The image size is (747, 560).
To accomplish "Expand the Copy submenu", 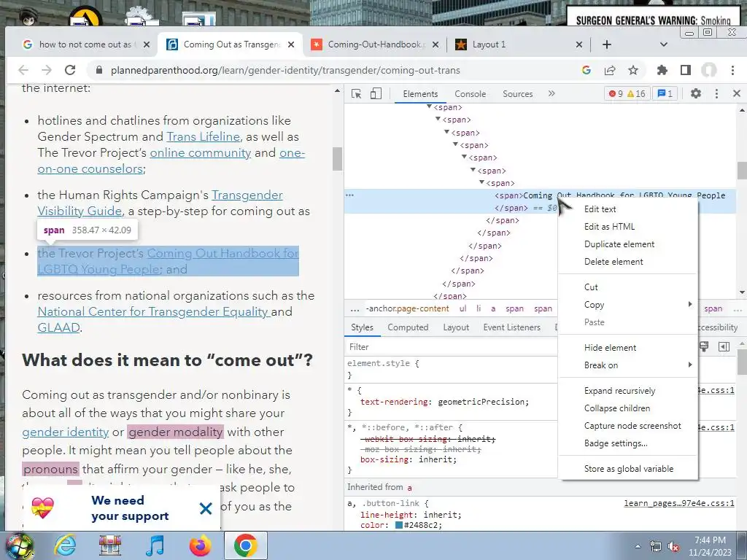I will point(628,305).
